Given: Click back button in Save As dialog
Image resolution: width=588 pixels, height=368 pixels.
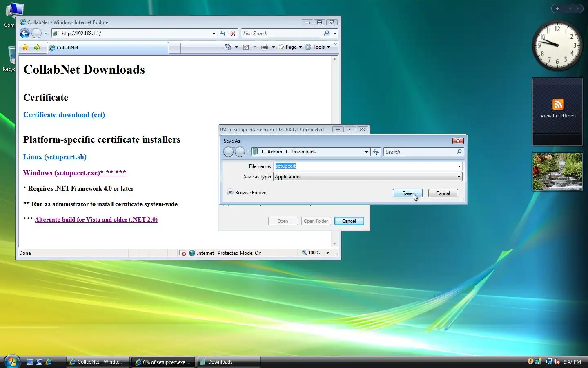Looking at the screenshot, I should coord(228,152).
